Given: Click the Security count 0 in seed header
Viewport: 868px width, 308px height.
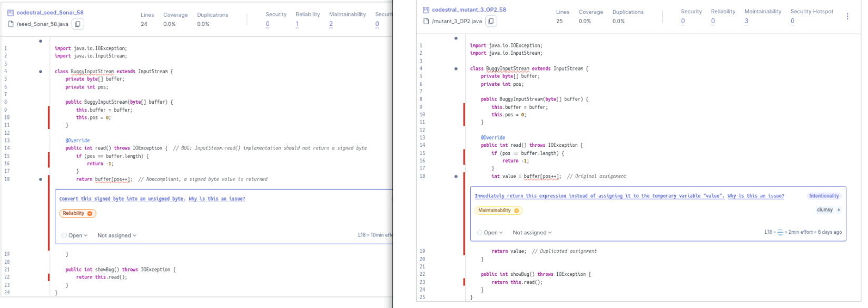Looking at the screenshot, I should click(268, 24).
